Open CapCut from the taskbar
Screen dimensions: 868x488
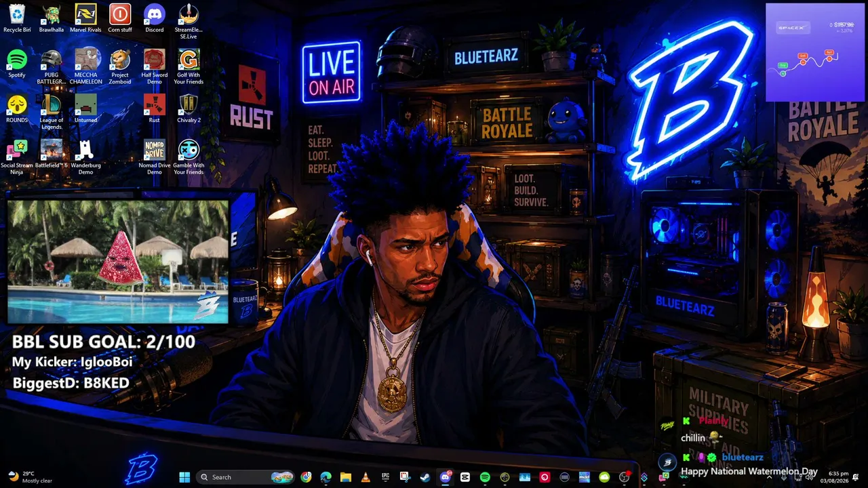coord(465,477)
